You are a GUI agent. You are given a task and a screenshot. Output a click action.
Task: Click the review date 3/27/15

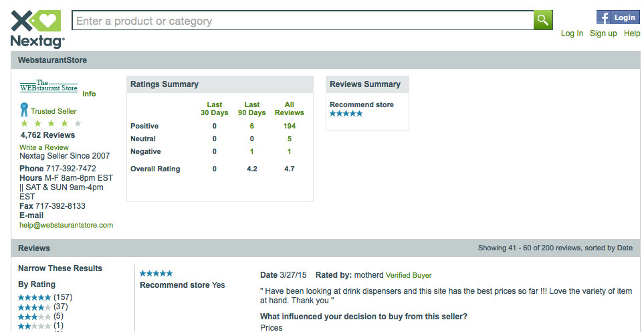[294, 275]
